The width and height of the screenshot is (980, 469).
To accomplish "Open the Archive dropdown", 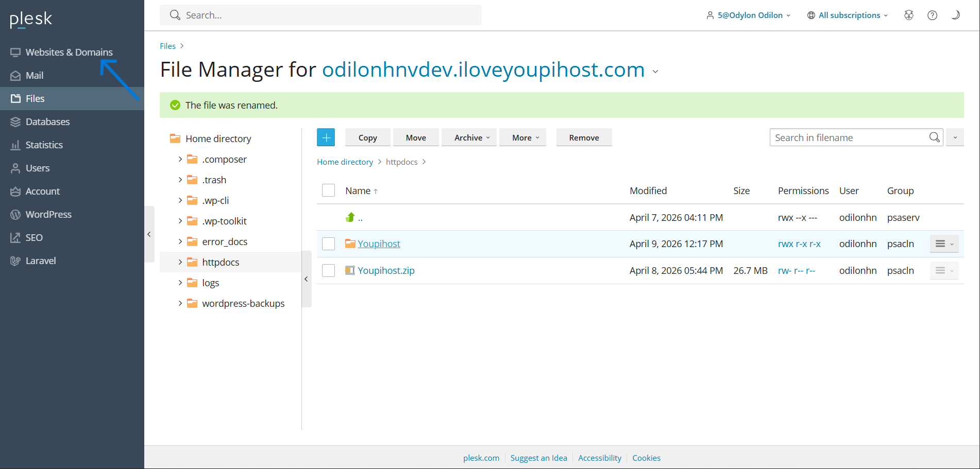I will pyautogui.click(x=471, y=137).
